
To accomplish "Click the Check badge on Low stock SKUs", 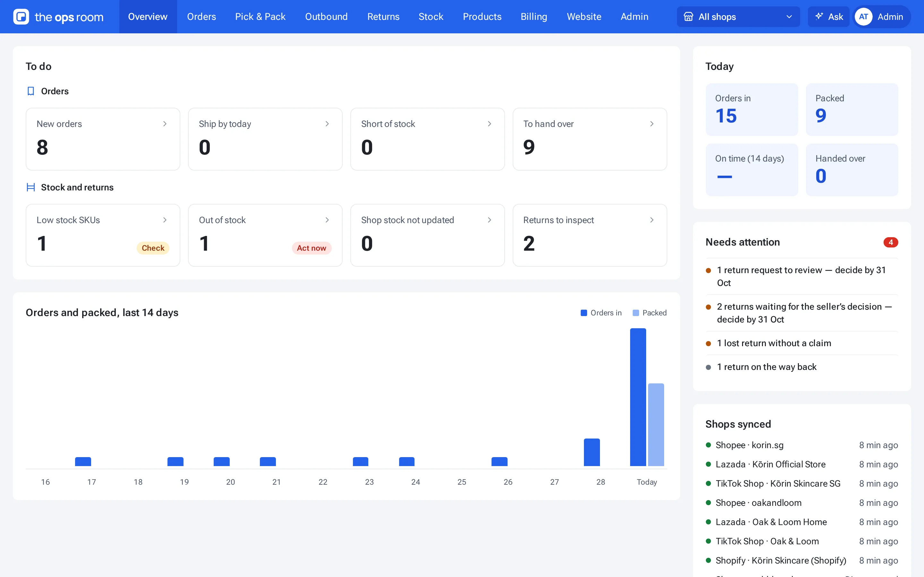I will point(153,248).
